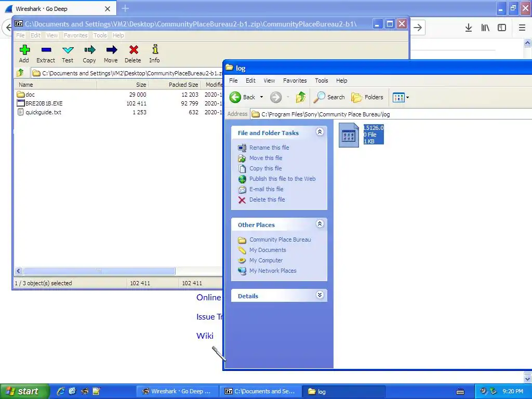Click the 7-Zip path address field
The height and width of the screenshot is (399, 532).
(x=127, y=73)
